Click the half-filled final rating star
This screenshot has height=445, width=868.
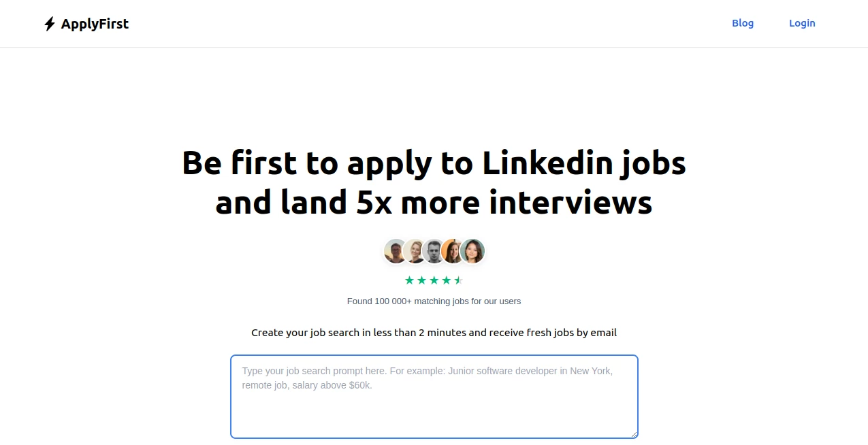[458, 280]
